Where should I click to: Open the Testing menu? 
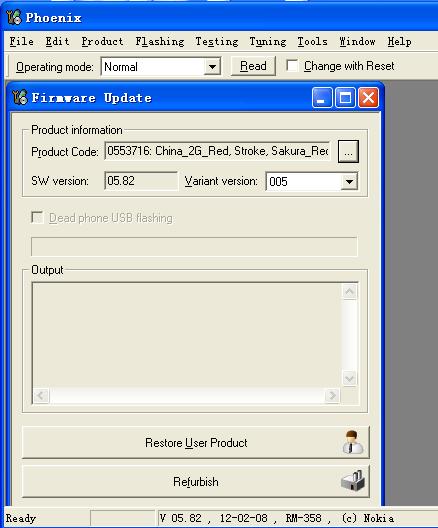click(217, 41)
